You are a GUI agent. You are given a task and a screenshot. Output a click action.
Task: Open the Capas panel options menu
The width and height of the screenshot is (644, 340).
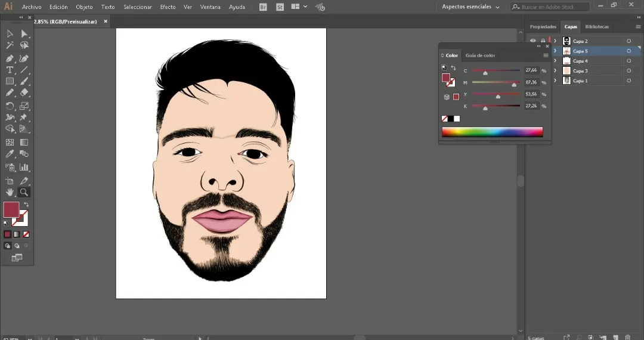(x=638, y=27)
